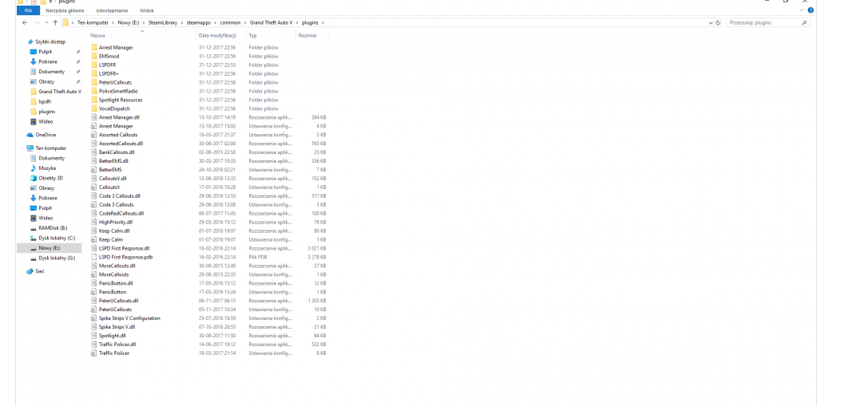Select the Arrest Manager folder icon

(93, 48)
